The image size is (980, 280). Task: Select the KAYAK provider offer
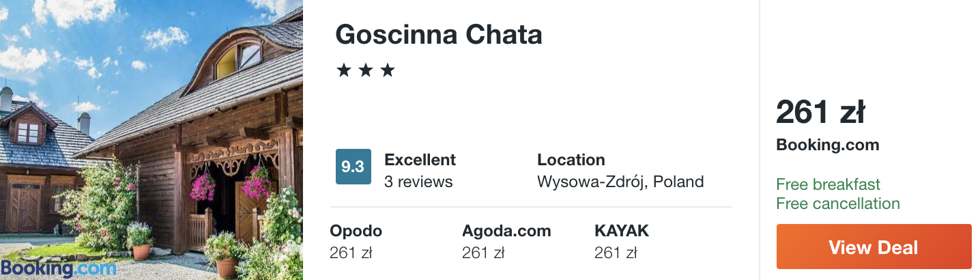(x=622, y=242)
